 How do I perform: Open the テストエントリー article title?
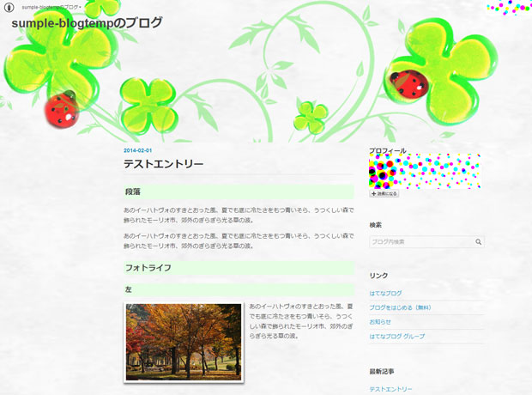coord(163,164)
